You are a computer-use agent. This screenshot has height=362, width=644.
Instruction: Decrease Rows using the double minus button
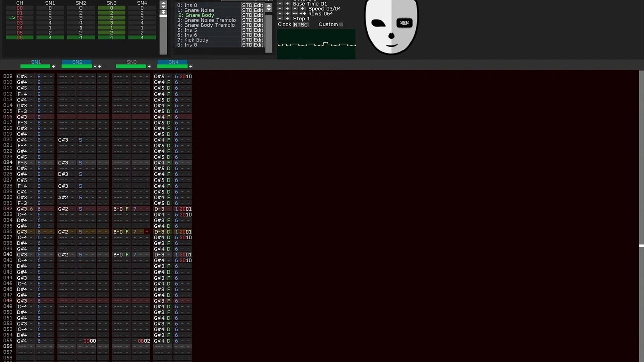(x=295, y=14)
